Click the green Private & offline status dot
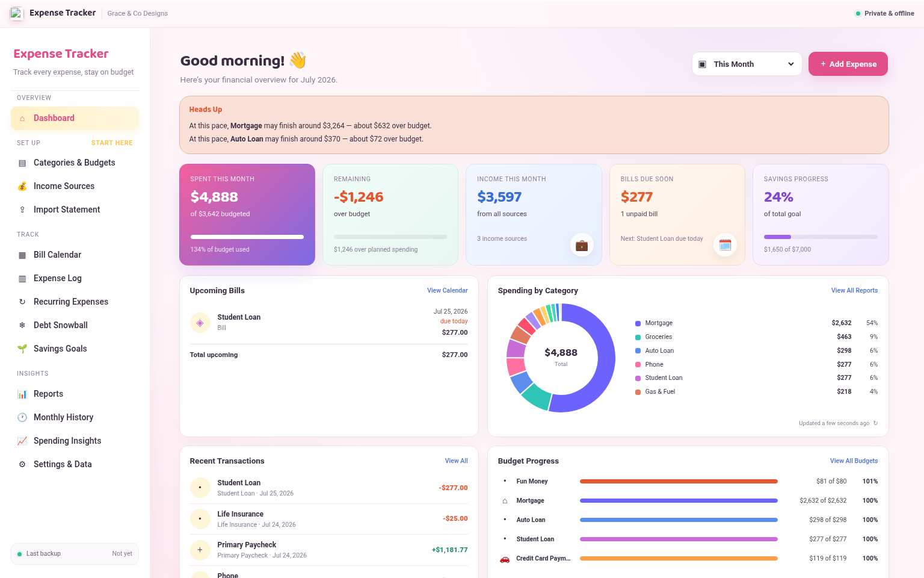 [x=858, y=13]
